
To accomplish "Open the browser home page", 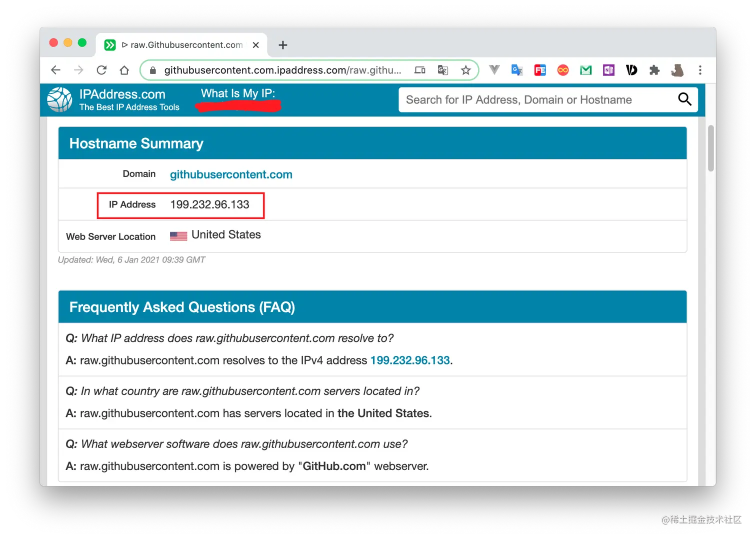I will (x=124, y=70).
